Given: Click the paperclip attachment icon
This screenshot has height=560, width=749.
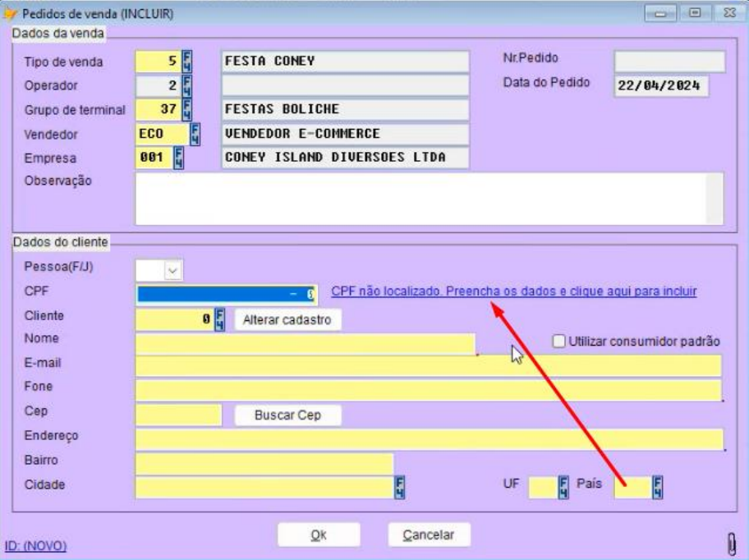Looking at the screenshot, I should (x=730, y=543).
